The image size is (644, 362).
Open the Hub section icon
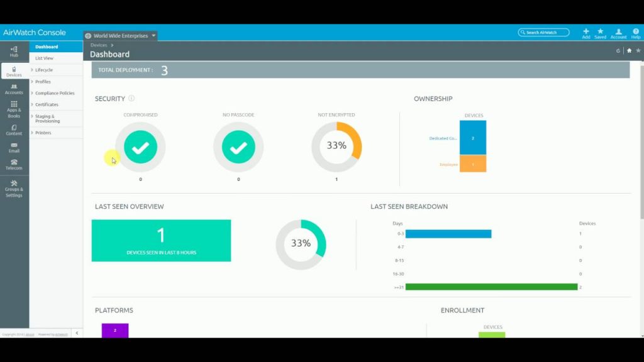click(x=14, y=50)
